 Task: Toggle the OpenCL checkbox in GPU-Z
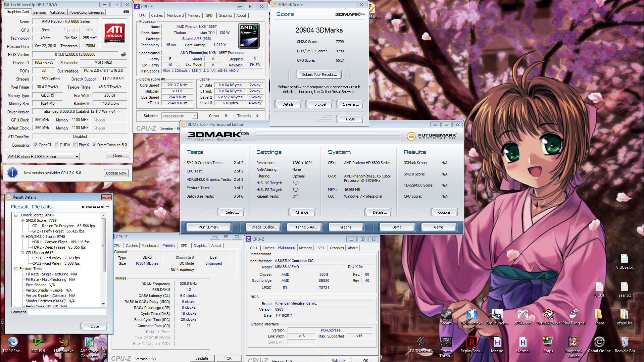tap(36, 145)
